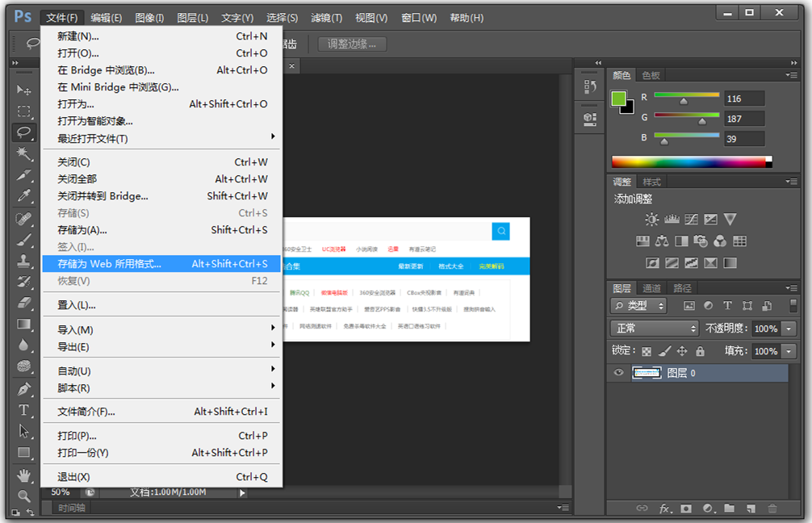Screen dimensions: 812x523
Task: Select the Eyedropper tool
Action: [x=23, y=196]
